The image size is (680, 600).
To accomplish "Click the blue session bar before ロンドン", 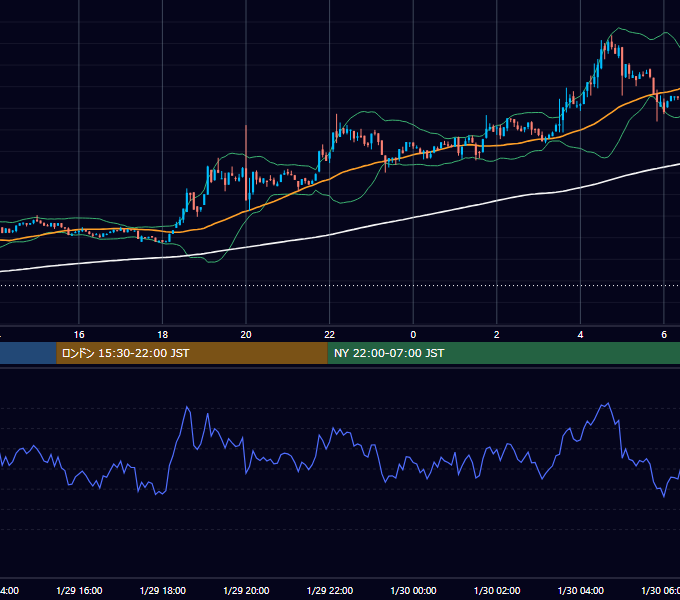I will 28,353.
